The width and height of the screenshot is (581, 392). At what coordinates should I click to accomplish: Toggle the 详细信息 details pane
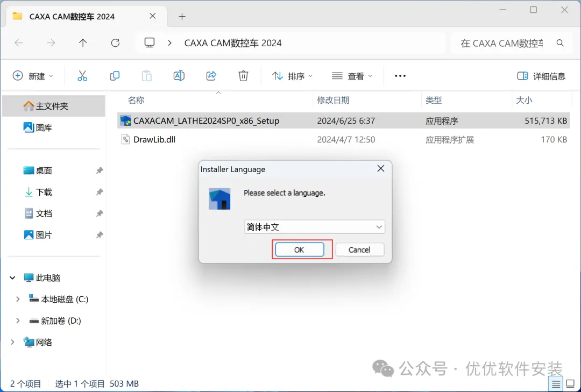click(x=541, y=76)
